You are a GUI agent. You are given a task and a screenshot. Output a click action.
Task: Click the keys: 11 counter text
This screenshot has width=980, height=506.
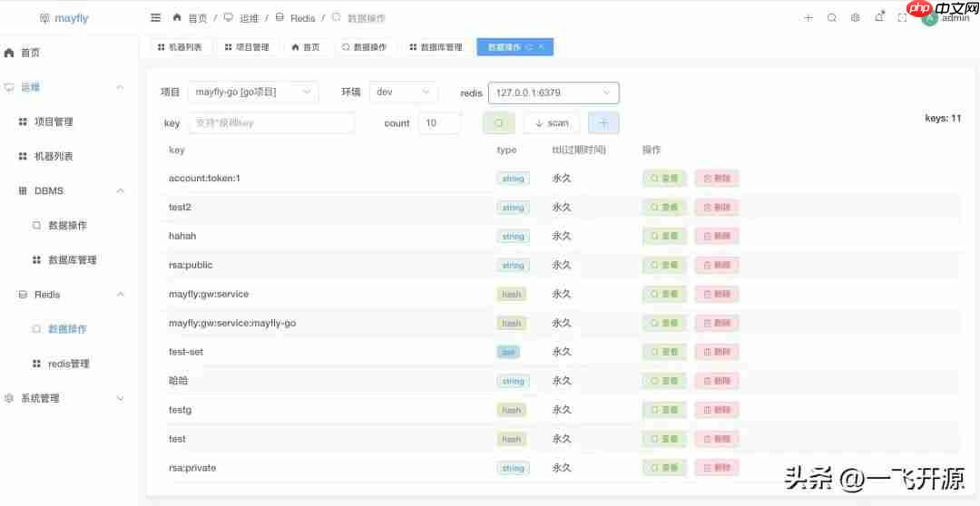coord(943,118)
